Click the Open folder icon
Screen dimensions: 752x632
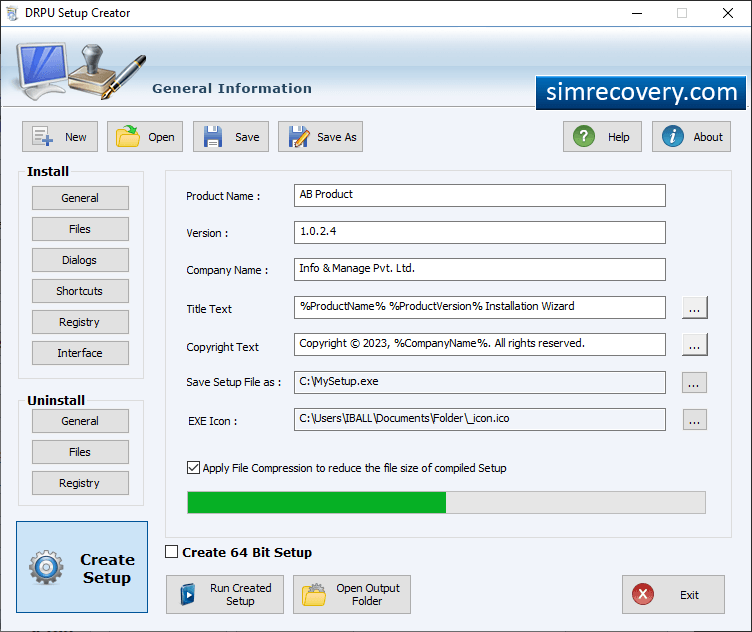click(128, 137)
